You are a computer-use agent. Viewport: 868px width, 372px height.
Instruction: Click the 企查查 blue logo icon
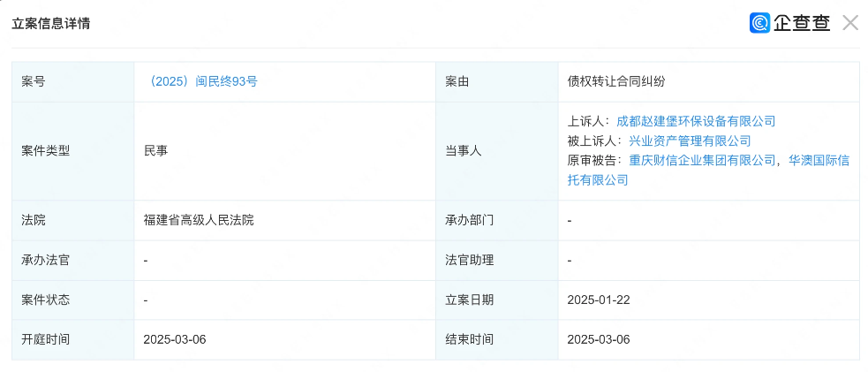tap(759, 23)
